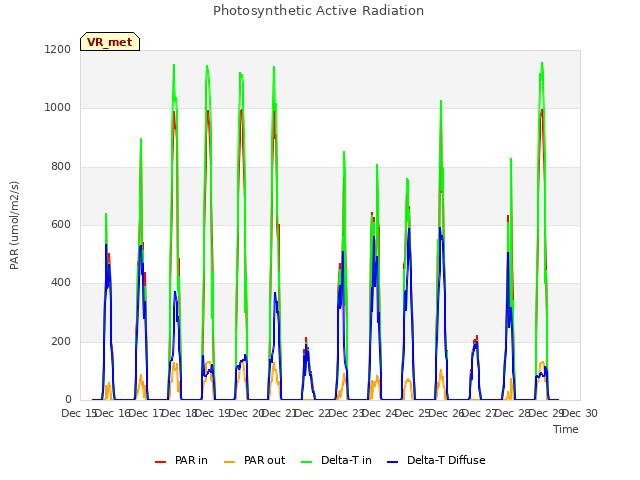Click the 1000 y-axis tick label
640x480 pixels.
[x=58, y=108]
